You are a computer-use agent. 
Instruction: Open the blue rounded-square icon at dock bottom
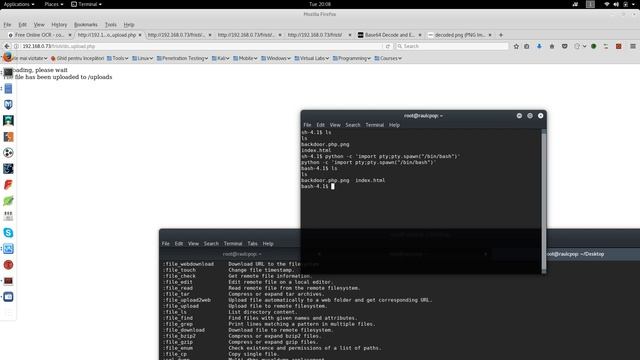(8, 297)
